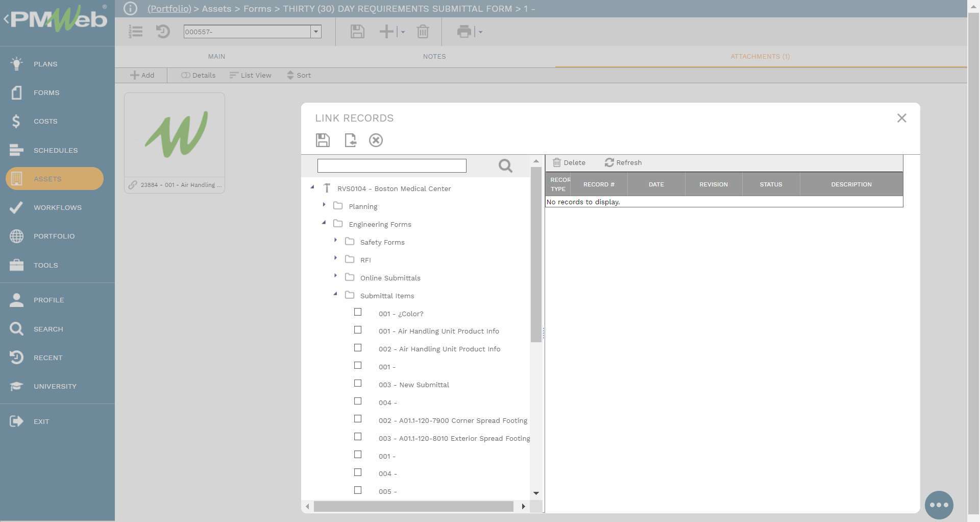Click the save and exit icon in Link Records
This screenshot has width=980, height=522.
coord(350,140)
